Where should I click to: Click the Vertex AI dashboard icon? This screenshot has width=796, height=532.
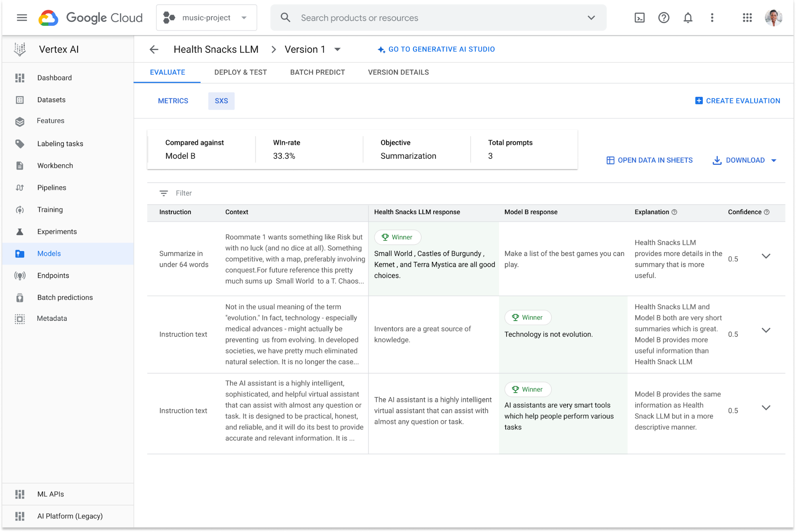[20, 77]
